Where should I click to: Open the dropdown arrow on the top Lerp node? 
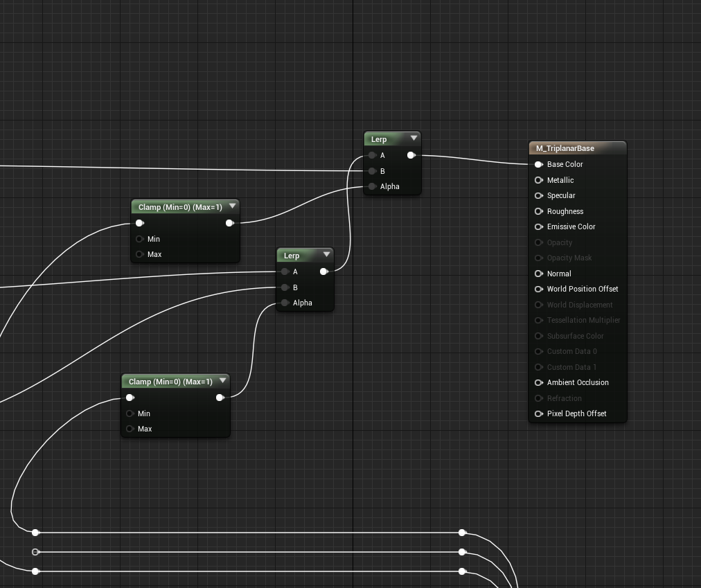coord(414,137)
